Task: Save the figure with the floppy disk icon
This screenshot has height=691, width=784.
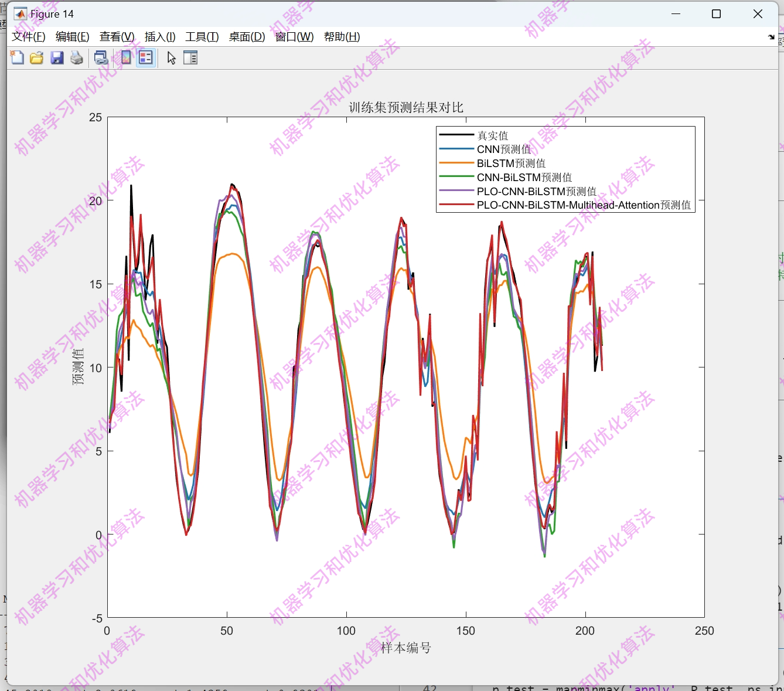Action: point(57,57)
